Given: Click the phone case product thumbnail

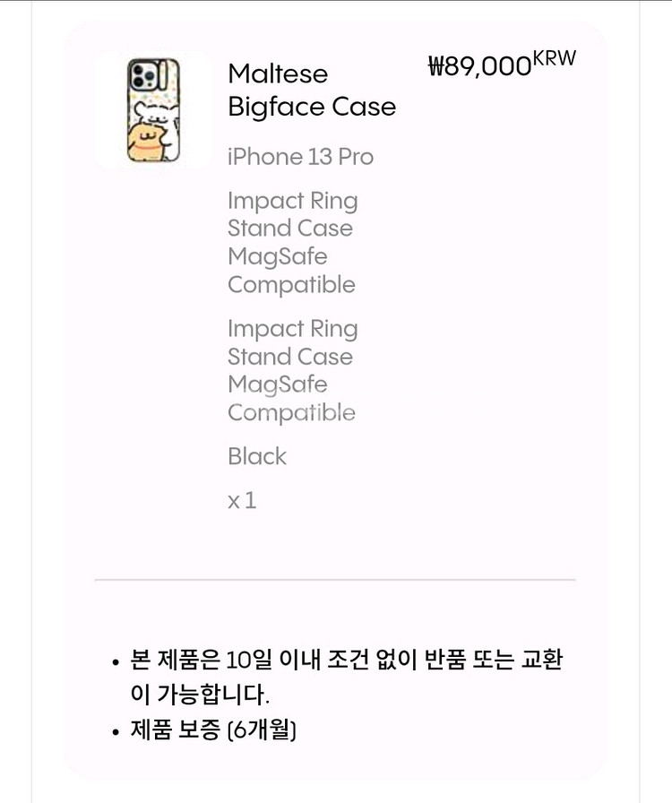Looking at the screenshot, I should [153, 110].
